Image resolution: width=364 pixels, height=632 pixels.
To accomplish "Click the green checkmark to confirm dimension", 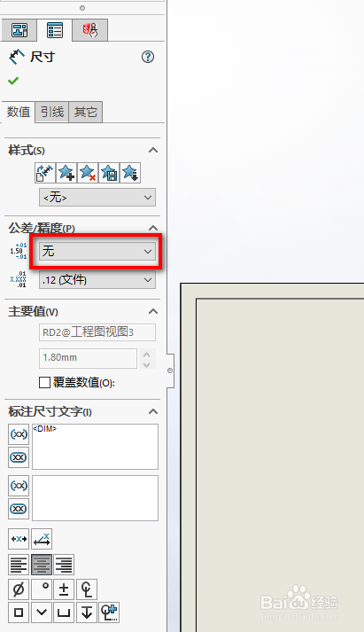I will click(13, 81).
